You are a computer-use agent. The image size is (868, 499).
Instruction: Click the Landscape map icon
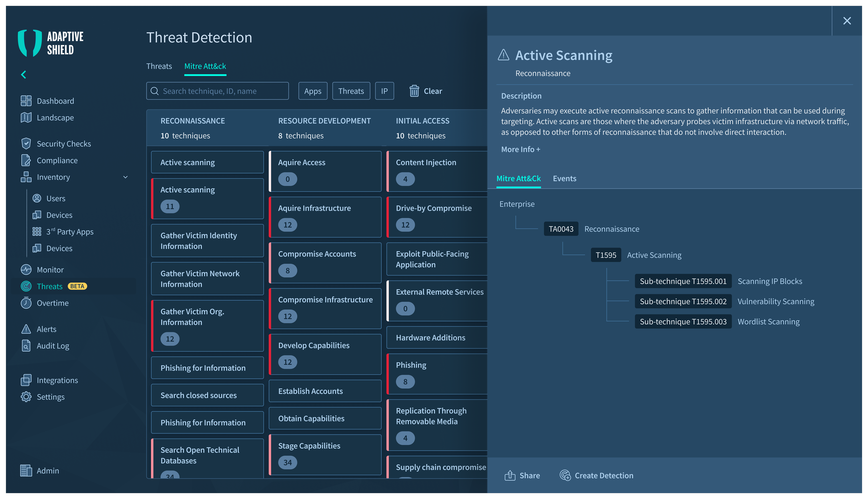[x=26, y=118]
